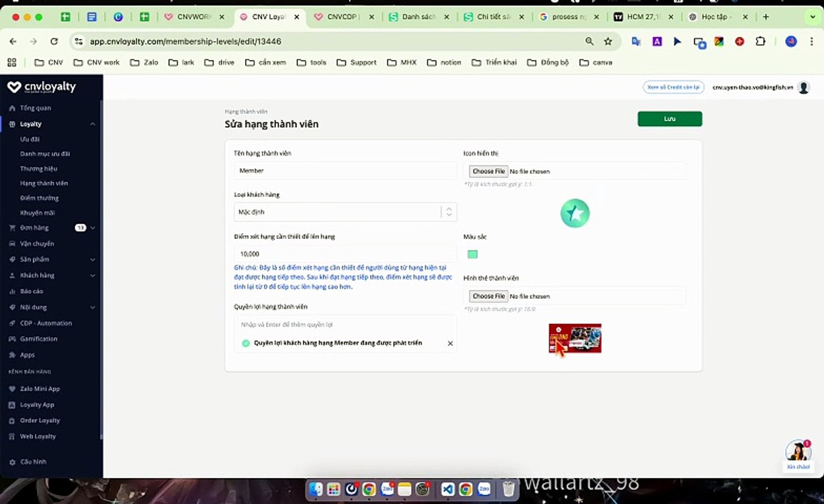Click the Google Translate extension icon

click(636, 41)
